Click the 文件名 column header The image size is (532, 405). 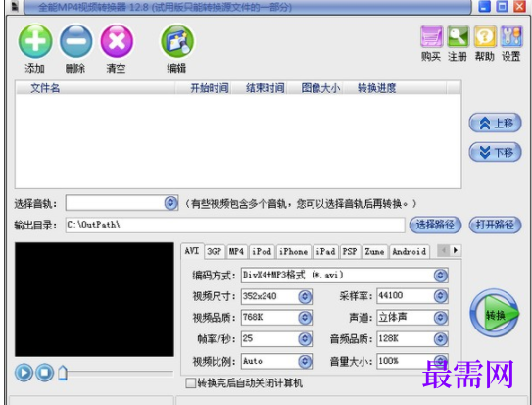[95, 88]
